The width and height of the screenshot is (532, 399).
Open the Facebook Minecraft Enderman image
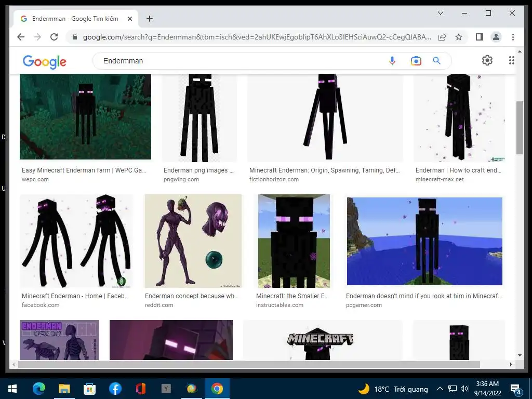(76, 241)
